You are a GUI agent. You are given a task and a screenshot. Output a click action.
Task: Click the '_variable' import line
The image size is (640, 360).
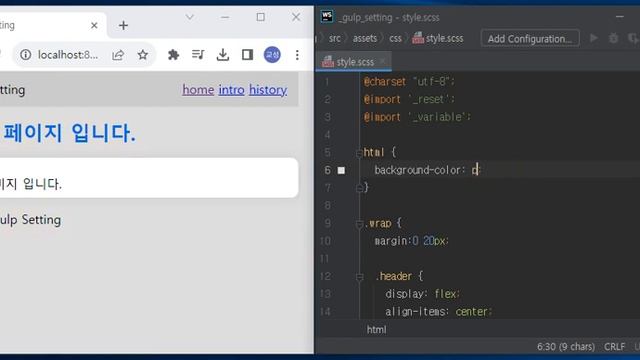pyautogui.click(x=417, y=117)
